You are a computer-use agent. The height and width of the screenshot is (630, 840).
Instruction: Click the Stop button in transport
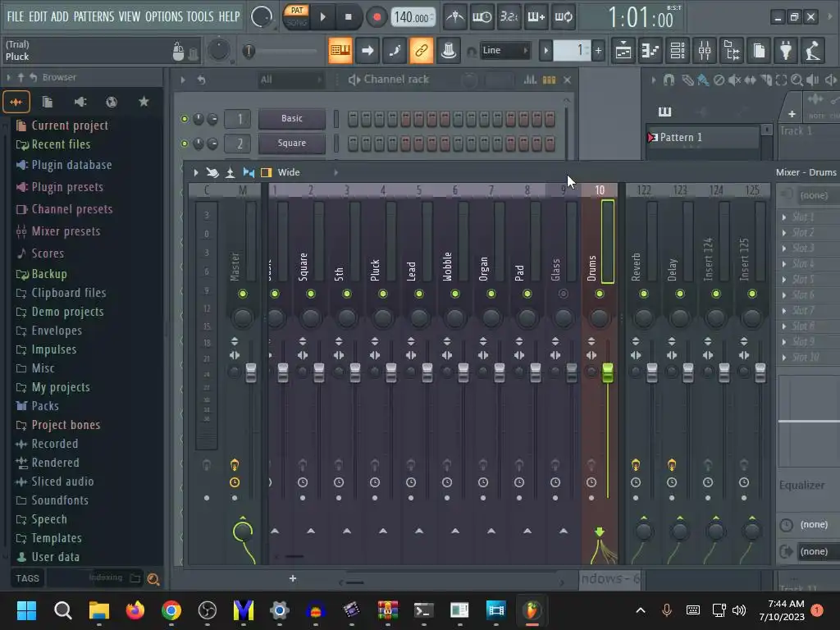tap(348, 17)
